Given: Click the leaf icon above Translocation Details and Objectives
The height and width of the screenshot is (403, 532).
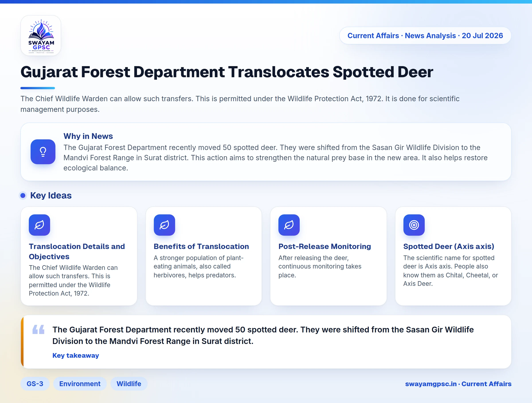Looking at the screenshot, I should (39, 225).
